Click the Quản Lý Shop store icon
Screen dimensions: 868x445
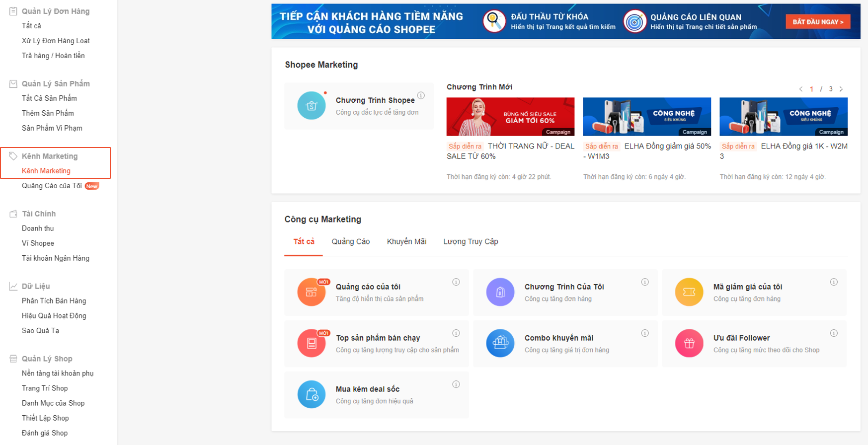[x=13, y=359]
